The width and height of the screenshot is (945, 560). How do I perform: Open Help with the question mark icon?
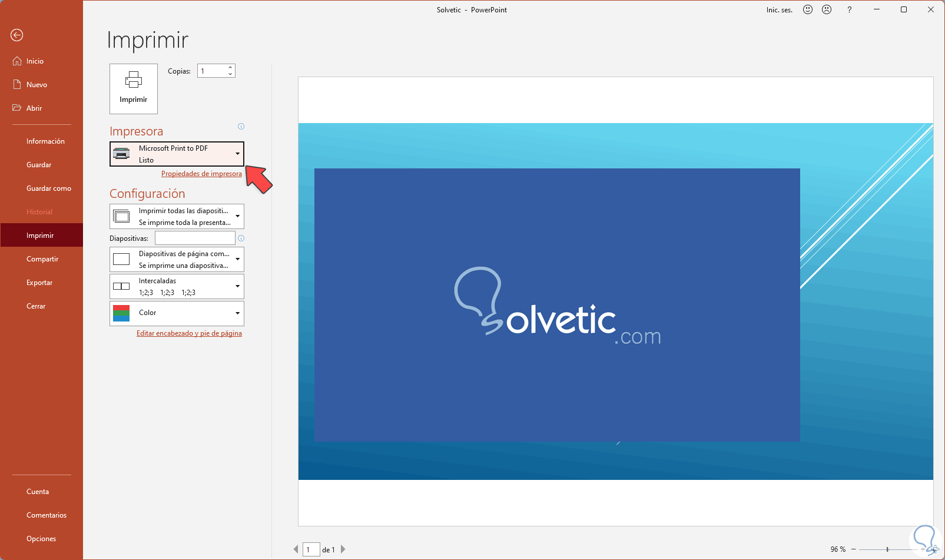(x=849, y=9)
